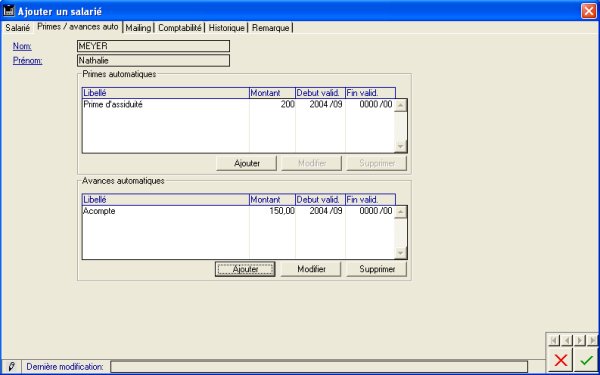Click Debut valid. header in Avances table

[x=321, y=199]
